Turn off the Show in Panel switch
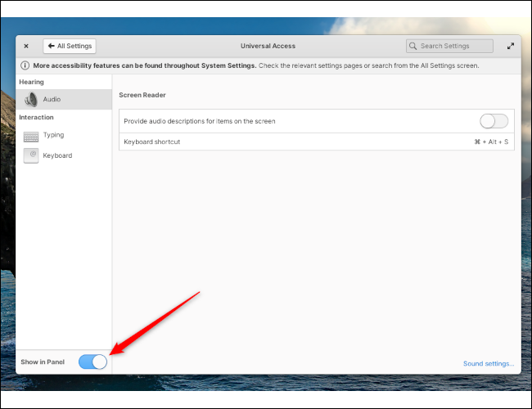This screenshot has width=532, height=409. pyautogui.click(x=92, y=362)
